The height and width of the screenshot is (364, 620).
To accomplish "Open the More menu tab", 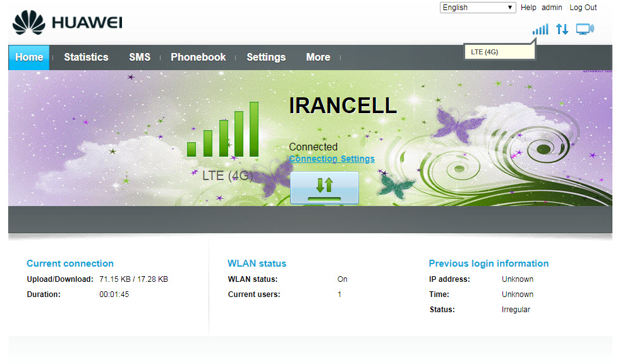I will tap(318, 58).
